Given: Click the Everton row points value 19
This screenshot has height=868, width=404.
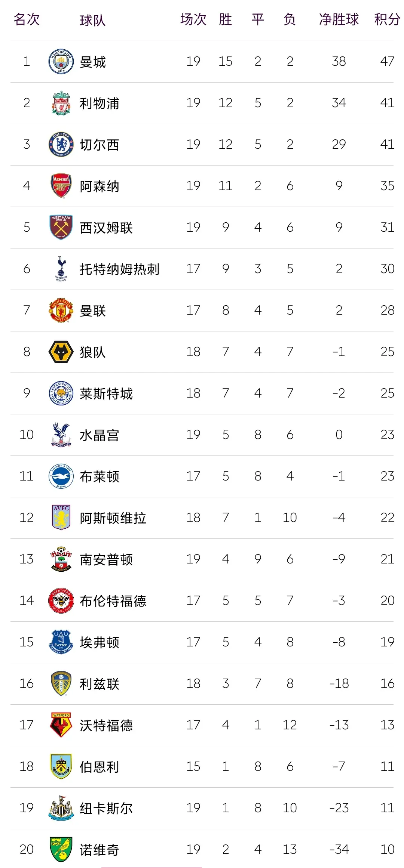Looking at the screenshot, I should pyautogui.click(x=387, y=642).
